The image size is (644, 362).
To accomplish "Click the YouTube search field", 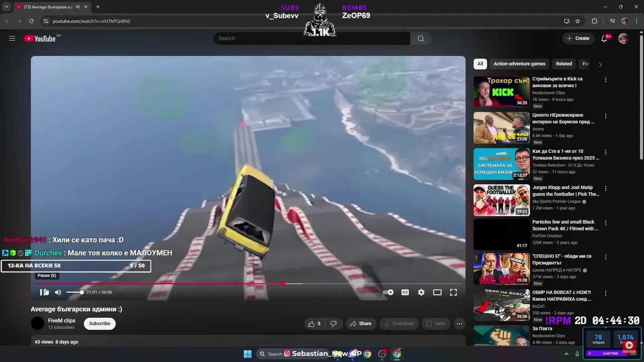I will (x=312, y=38).
